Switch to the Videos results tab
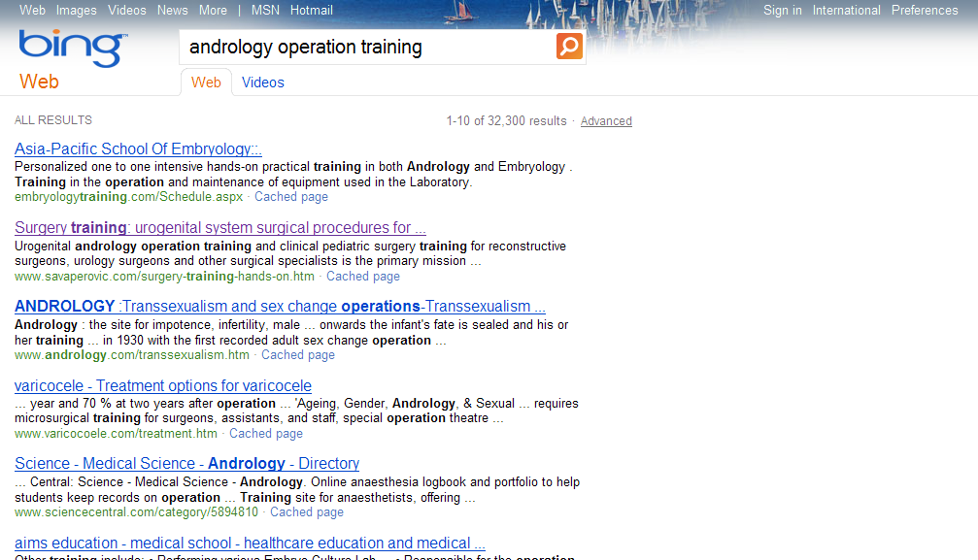Image resolution: width=978 pixels, height=560 pixels. point(262,82)
